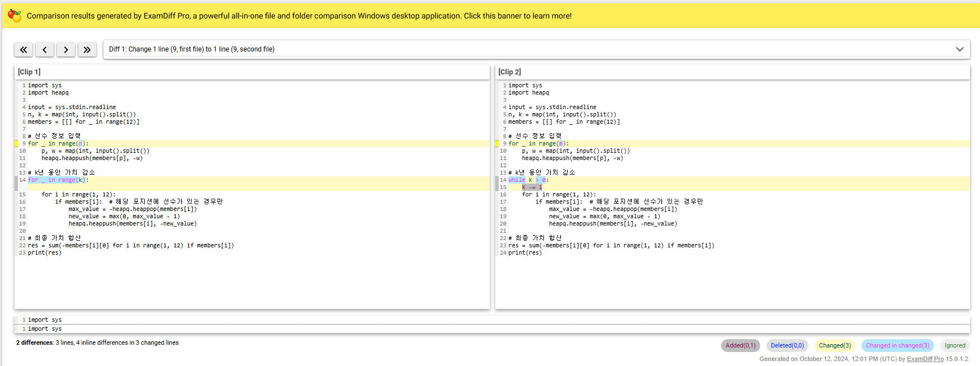Click 'new_value = max(0, max_value - 1)' in Clip 2
The image size is (980, 366).
[604, 217]
